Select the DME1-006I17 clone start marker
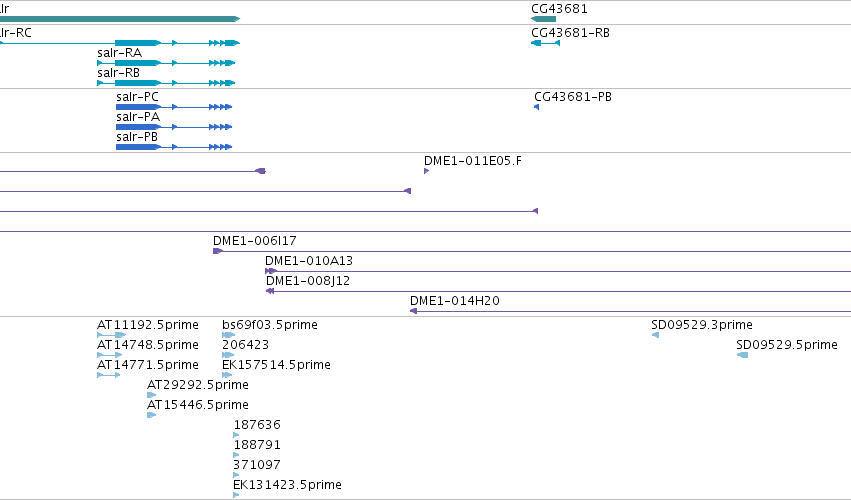 pyautogui.click(x=218, y=251)
